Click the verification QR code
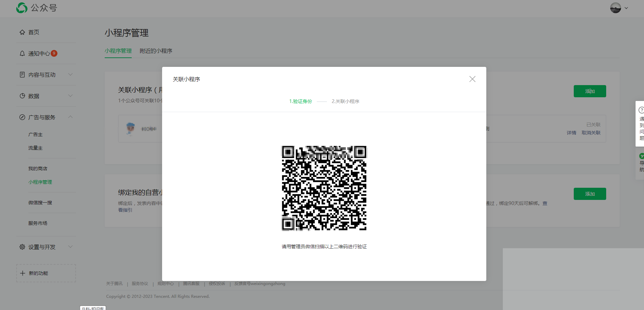Viewport: 644px width, 310px height. [324, 188]
